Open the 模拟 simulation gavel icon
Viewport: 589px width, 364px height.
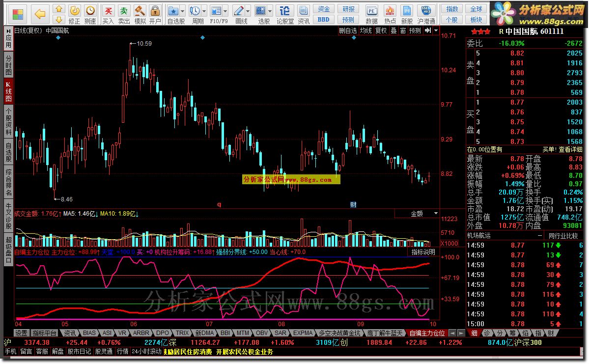140,14
